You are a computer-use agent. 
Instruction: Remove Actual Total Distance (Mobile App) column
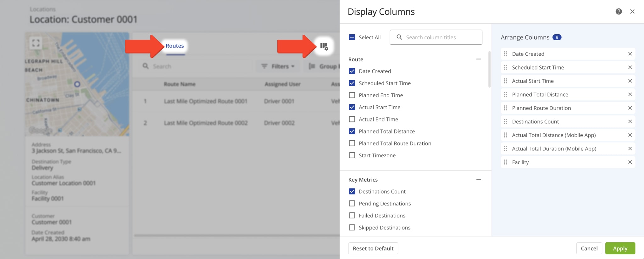[630, 135]
